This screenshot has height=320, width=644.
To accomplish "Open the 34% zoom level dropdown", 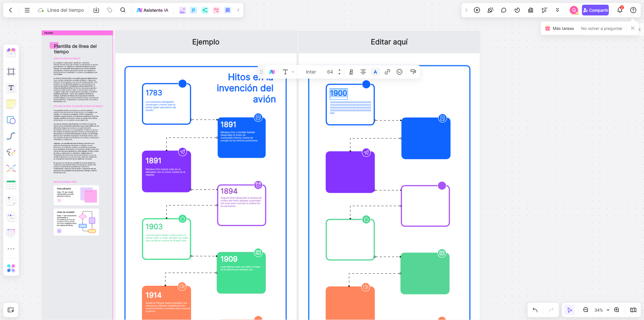I will (x=602, y=310).
